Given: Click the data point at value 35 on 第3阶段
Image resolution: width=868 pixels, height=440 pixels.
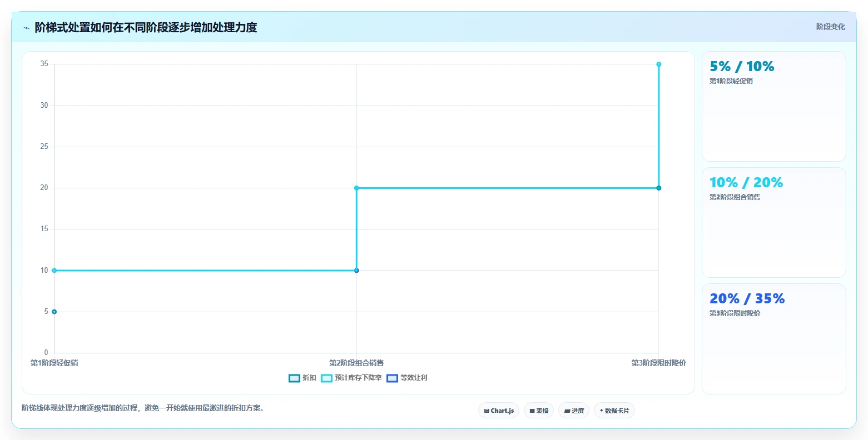Looking at the screenshot, I should [x=659, y=64].
